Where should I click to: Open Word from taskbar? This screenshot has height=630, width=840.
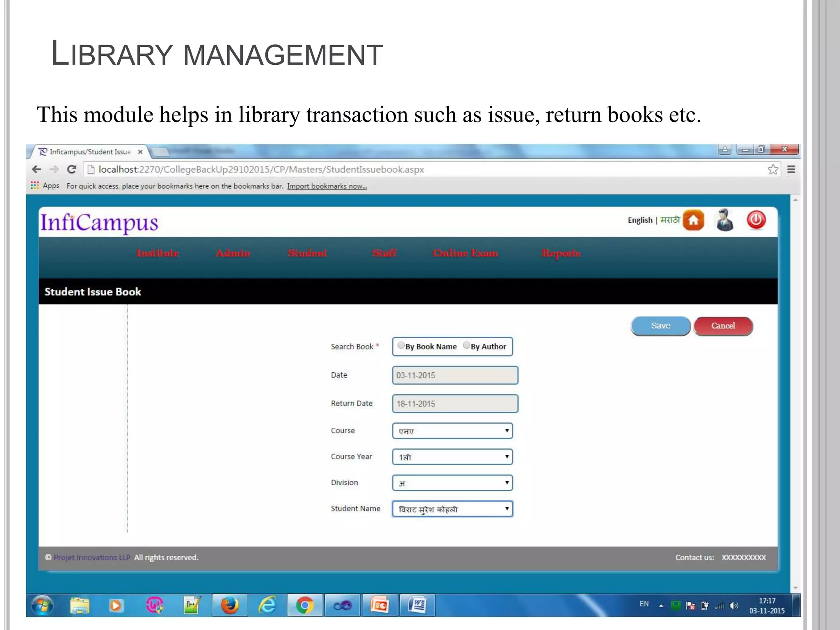click(x=417, y=605)
